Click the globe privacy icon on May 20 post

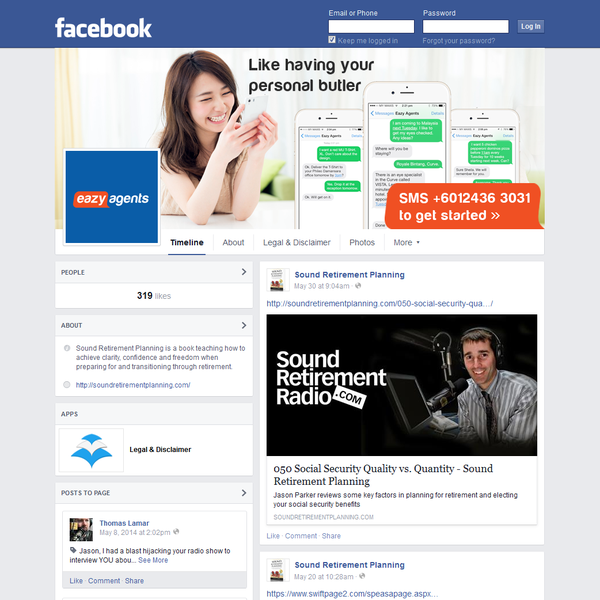click(x=362, y=576)
